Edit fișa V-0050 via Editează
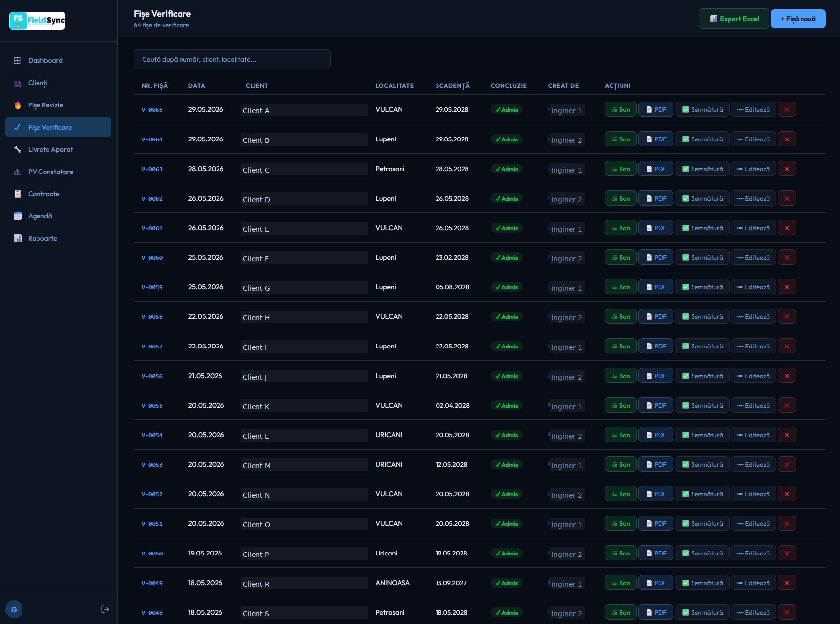840x624 pixels. (753, 553)
